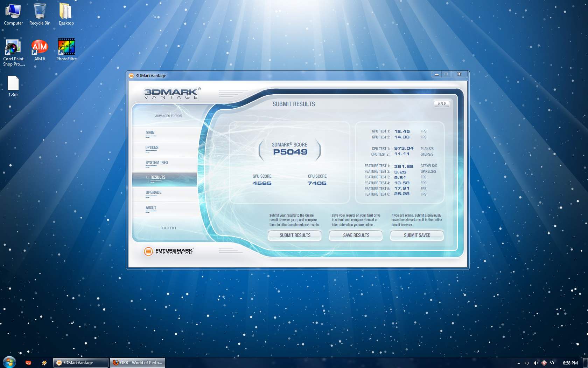
Task: Open the Desktop folder icon
Action: pyautogui.click(x=66, y=14)
